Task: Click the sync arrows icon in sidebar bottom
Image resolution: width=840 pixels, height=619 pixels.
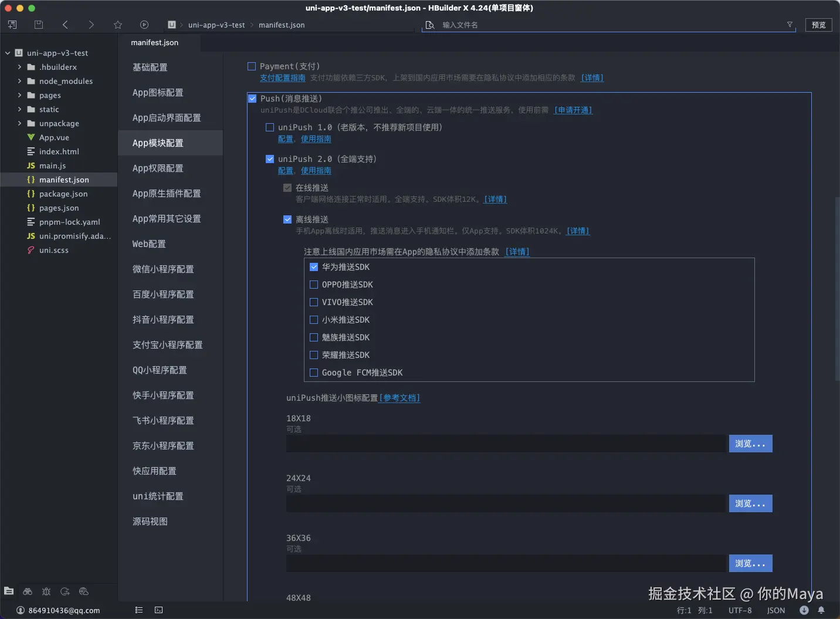Action: coord(65,591)
